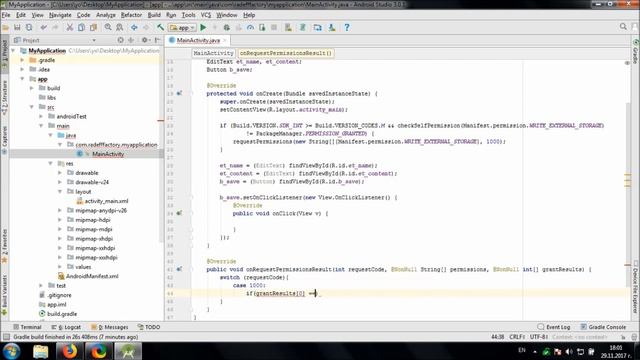Open the Terminal tool window
Viewport: 640px width, 360px height.
(x=27, y=327)
